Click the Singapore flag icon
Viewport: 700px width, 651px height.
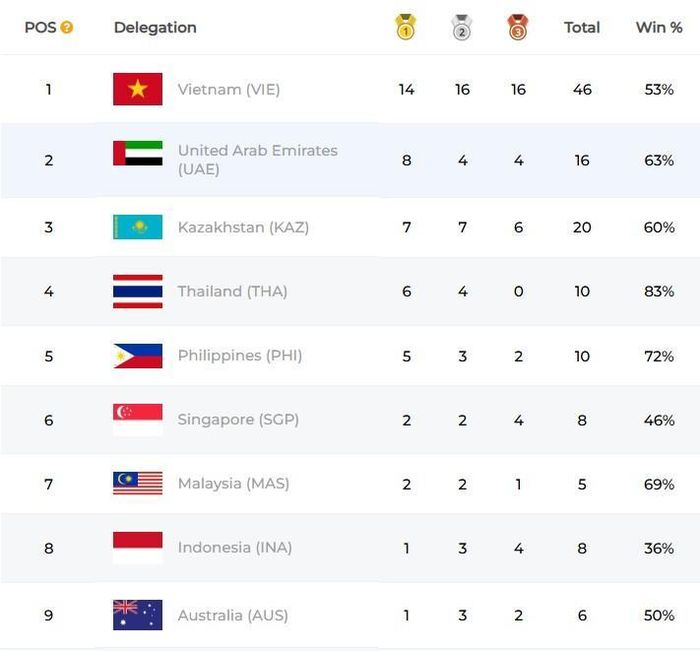coord(138,420)
